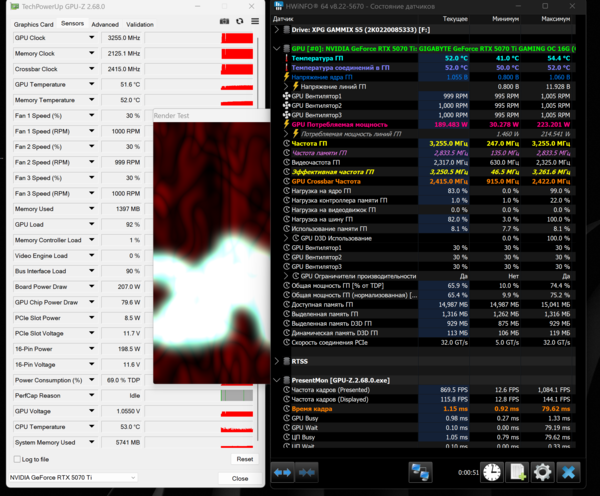Click the GPU power lightning bolt icon
Image resolution: width=600 pixels, height=496 pixels.
click(286, 124)
